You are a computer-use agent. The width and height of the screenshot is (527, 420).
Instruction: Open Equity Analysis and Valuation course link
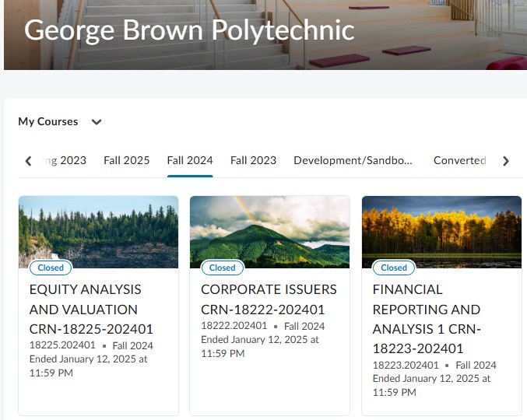91,309
